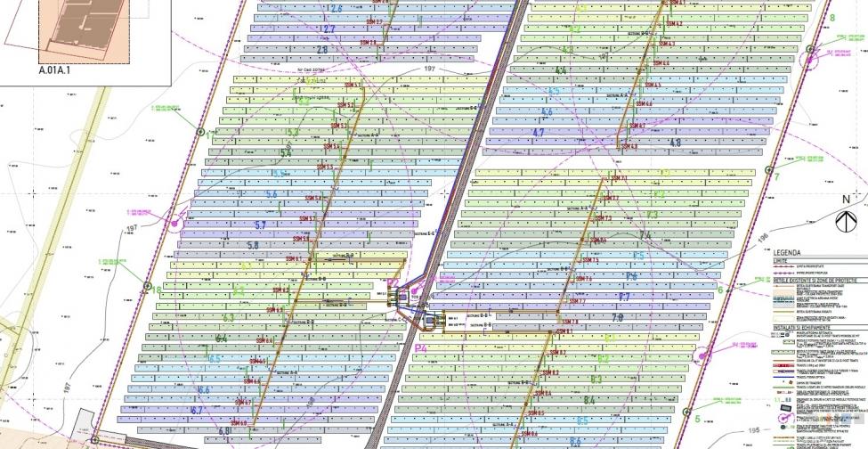Select boundary point marker 1 circle

[x=200, y=132]
